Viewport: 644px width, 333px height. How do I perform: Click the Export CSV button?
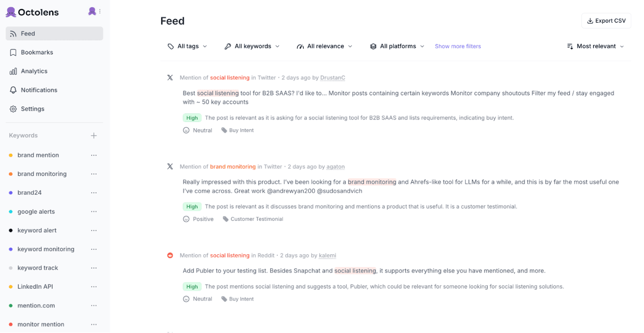606,20
